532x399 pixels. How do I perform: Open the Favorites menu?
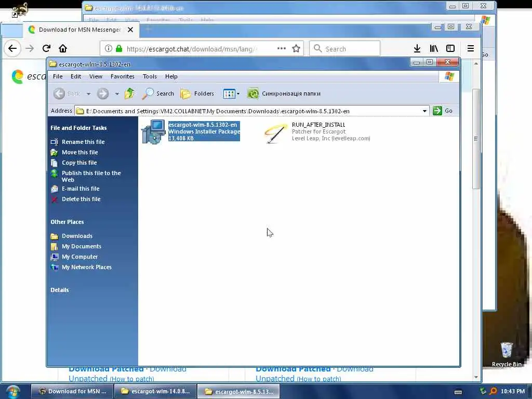[x=123, y=76]
